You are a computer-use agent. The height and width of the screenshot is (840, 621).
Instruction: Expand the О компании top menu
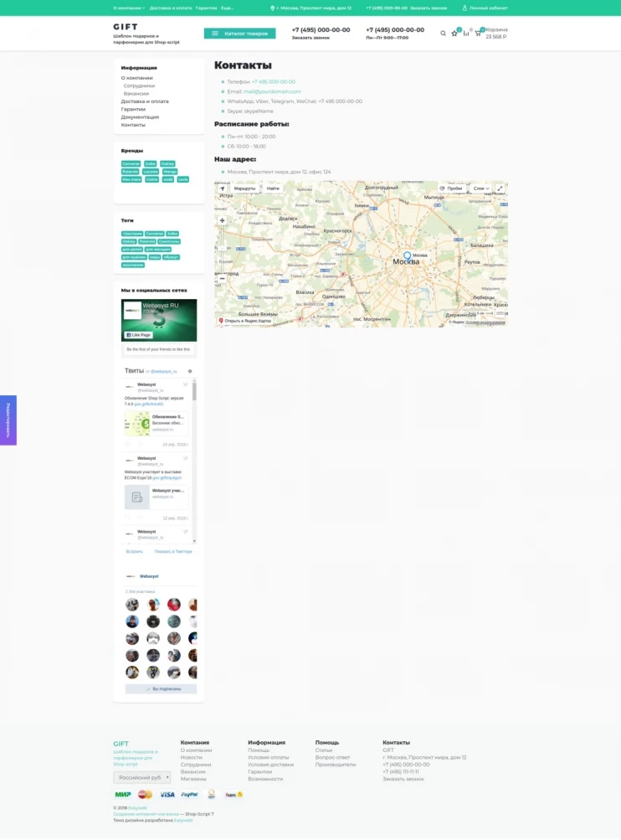tap(129, 8)
